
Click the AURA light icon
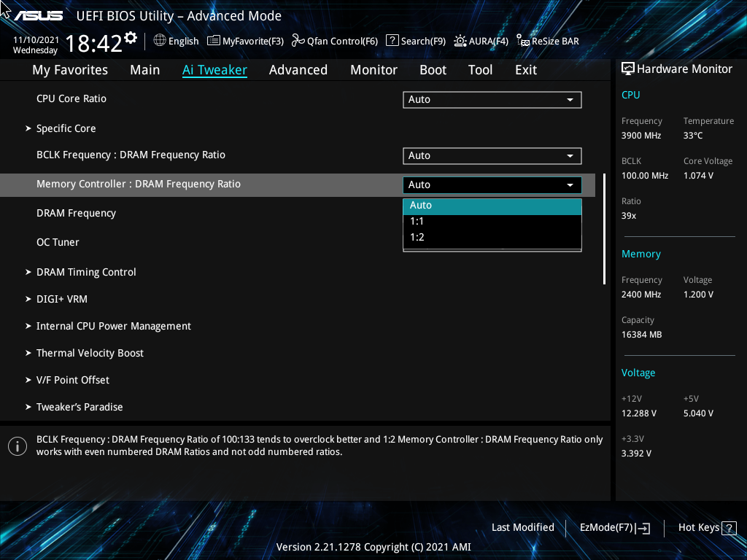[460, 41]
